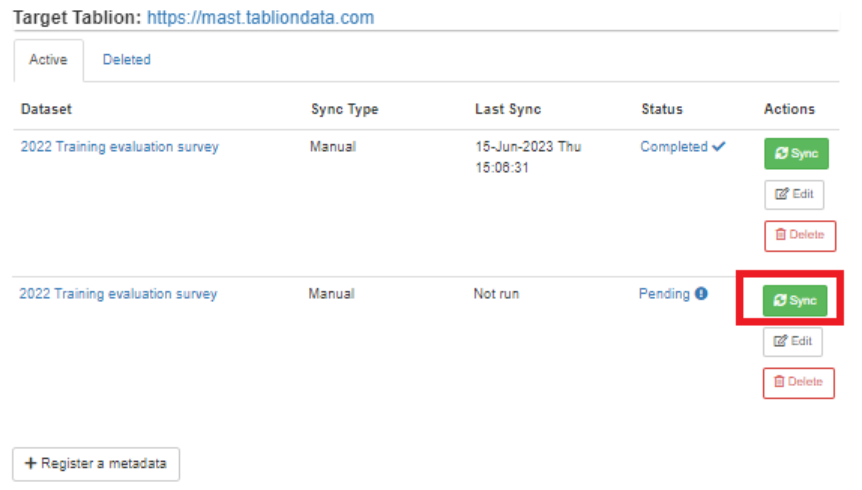Screen dimensions: 862x490
Task: Open the dataset link in the Pending row
Action: (x=118, y=294)
